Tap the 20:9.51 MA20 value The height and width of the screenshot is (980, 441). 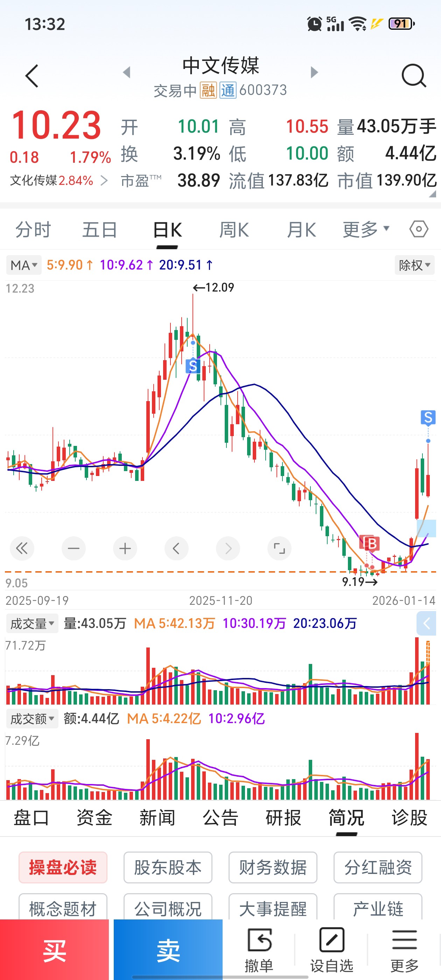pos(186,265)
